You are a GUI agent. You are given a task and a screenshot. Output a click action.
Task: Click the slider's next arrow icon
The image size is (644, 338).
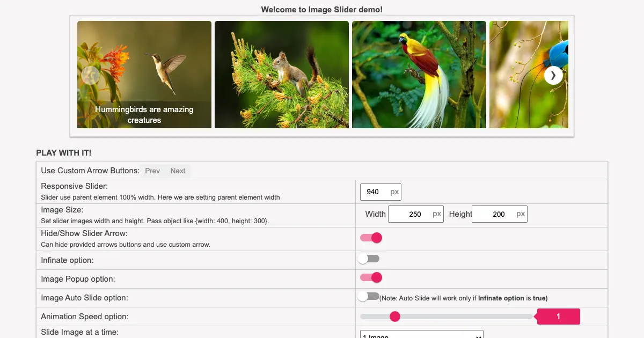pos(553,76)
